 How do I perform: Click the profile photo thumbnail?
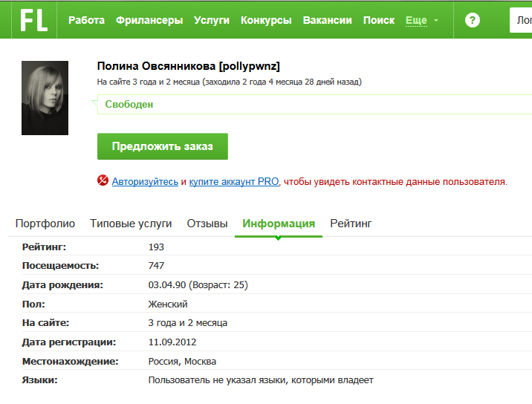[45, 98]
